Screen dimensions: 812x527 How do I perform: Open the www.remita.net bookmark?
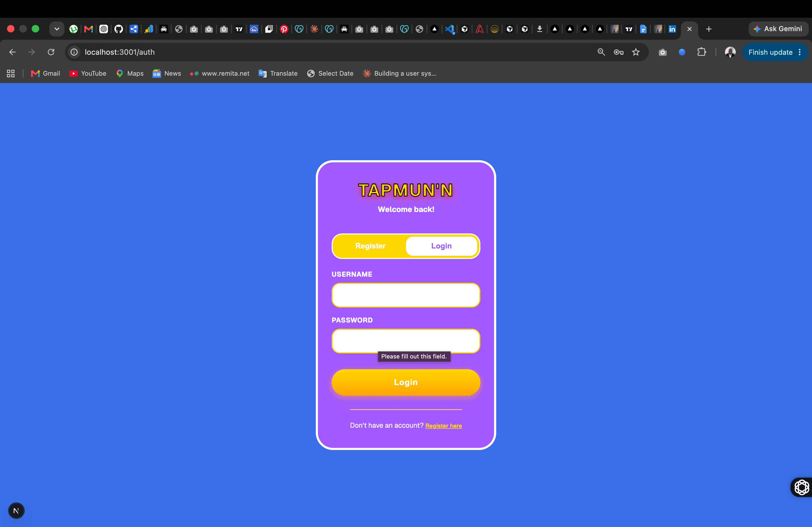click(220, 73)
